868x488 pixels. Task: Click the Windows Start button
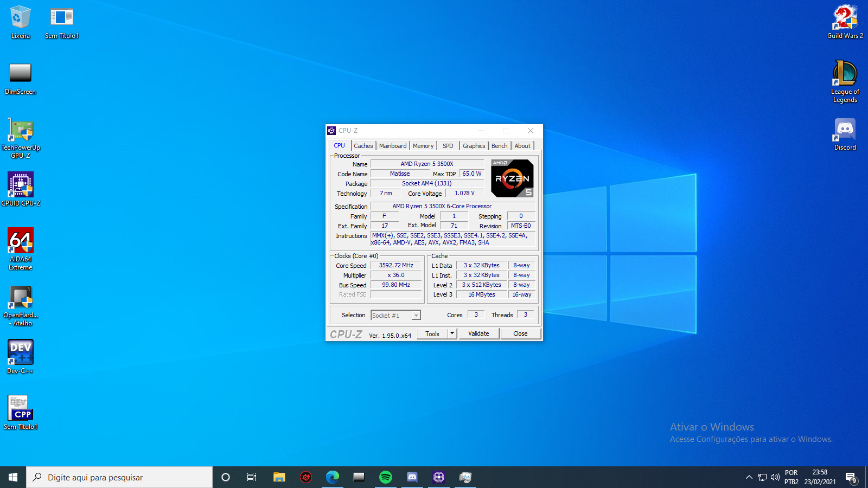13,477
